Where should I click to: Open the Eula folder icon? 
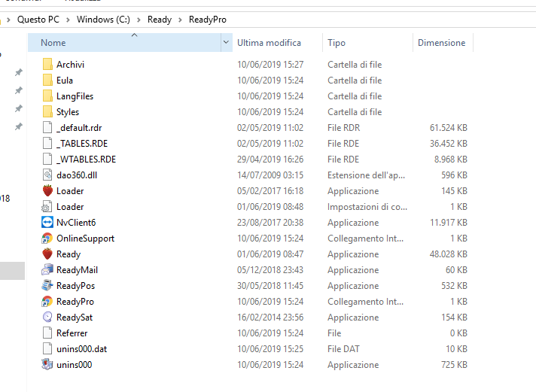pos(47,80)
